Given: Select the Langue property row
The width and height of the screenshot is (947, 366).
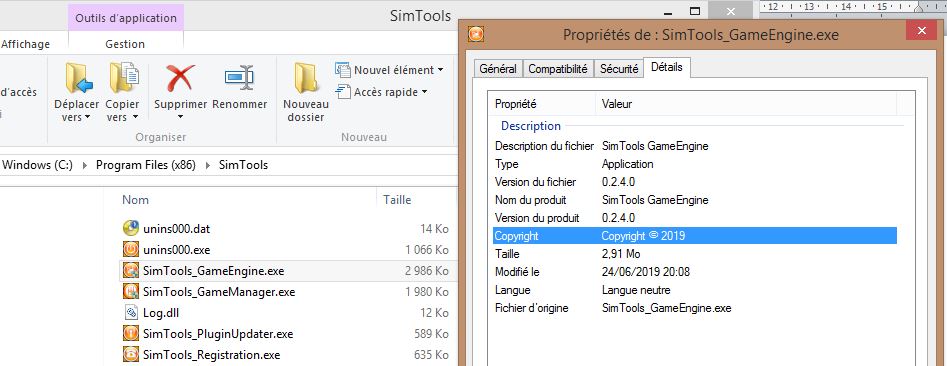Looking at the screenshot, I should (695, 290).
